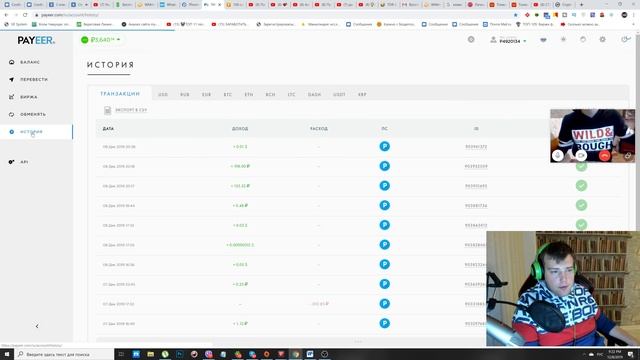Image resolution: width=640 pixels, height=360 pixels.
Task: Click the browser back arrow
Action: (7, 15)
